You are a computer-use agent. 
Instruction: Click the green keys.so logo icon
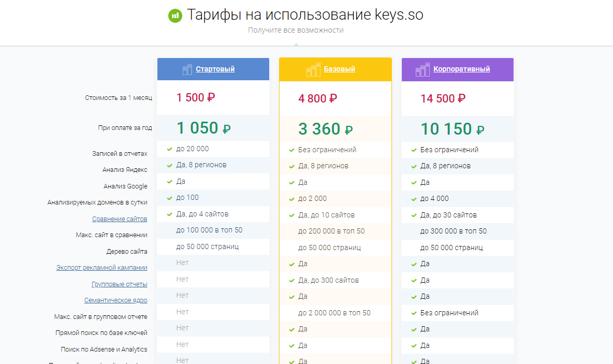click(x=175, y=16)
